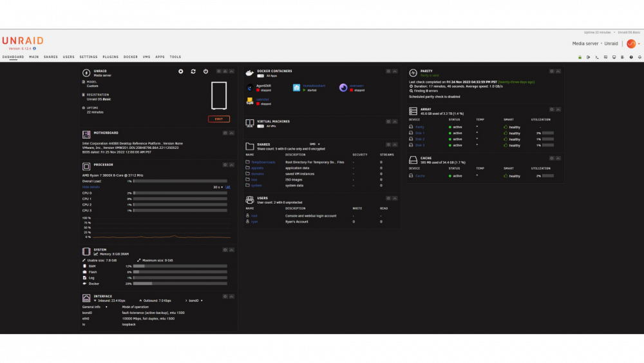Collapse the Parity panel
This screenshot has width=644, height=363.
click(558, 71)
